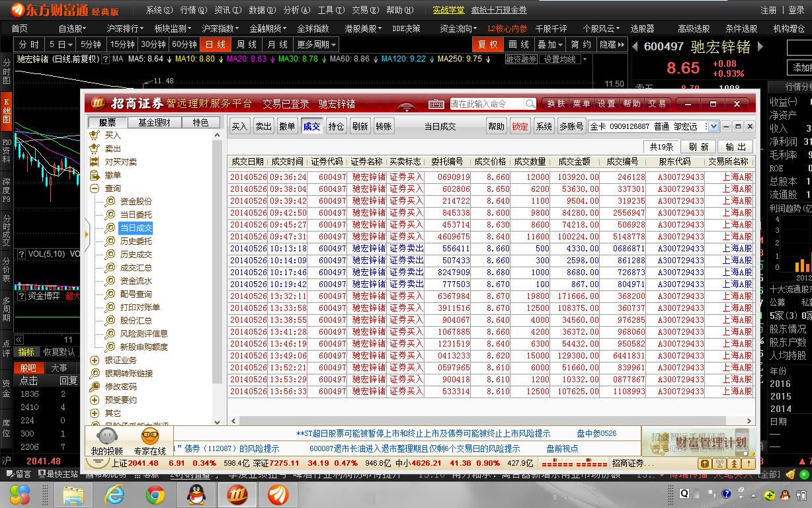Launch Internet Explorer from taskbar
Viewport: 812px width, 508px height.
tap(115, 495)
